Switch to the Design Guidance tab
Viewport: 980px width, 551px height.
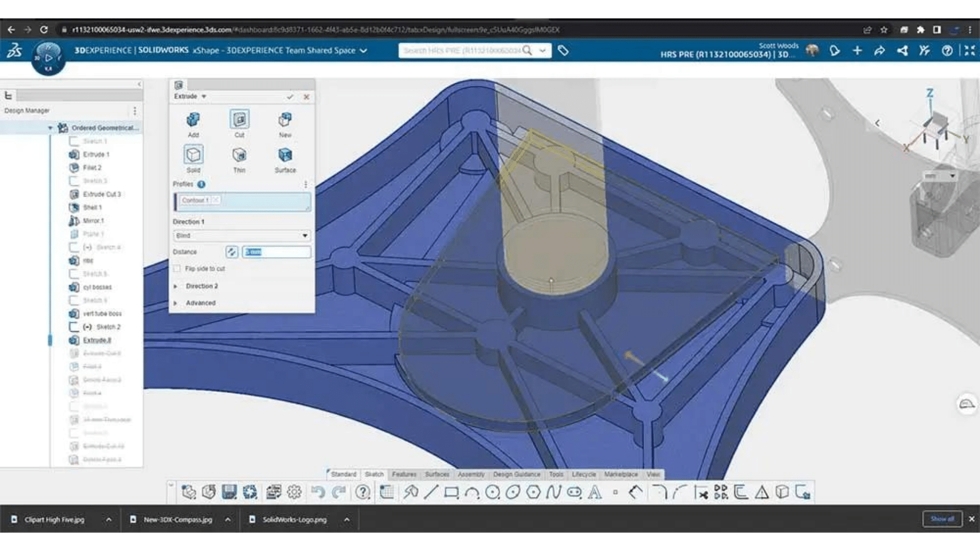[517, 474]
